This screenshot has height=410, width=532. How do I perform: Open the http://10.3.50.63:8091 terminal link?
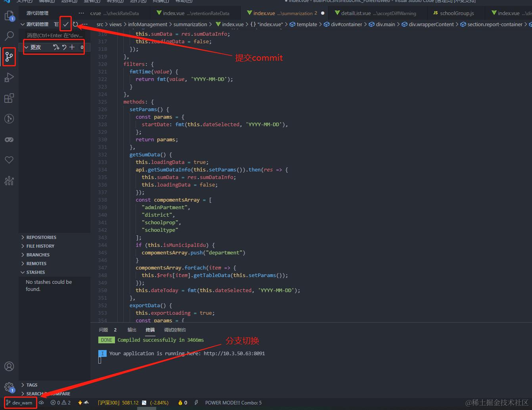tap(234, 353)
